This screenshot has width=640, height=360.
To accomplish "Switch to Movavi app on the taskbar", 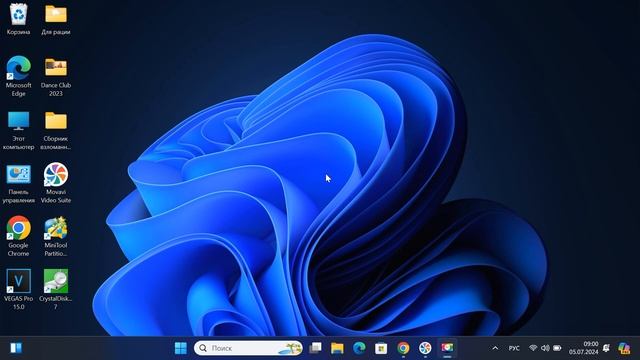I will (x=425, y=348).
